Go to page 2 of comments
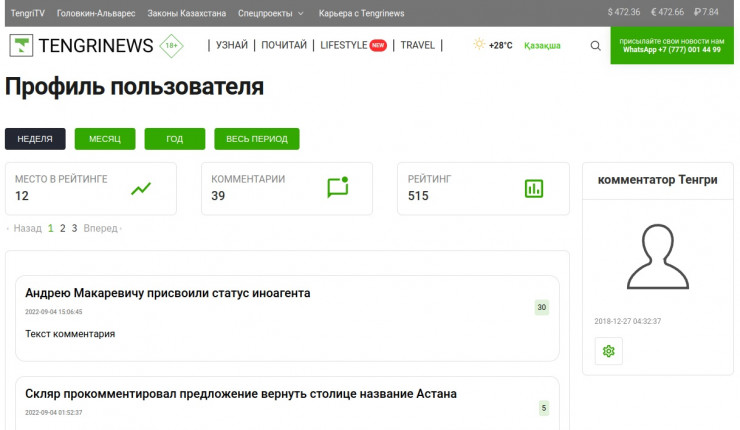This screenshot has width=740, height=430. tap(62, 228)
